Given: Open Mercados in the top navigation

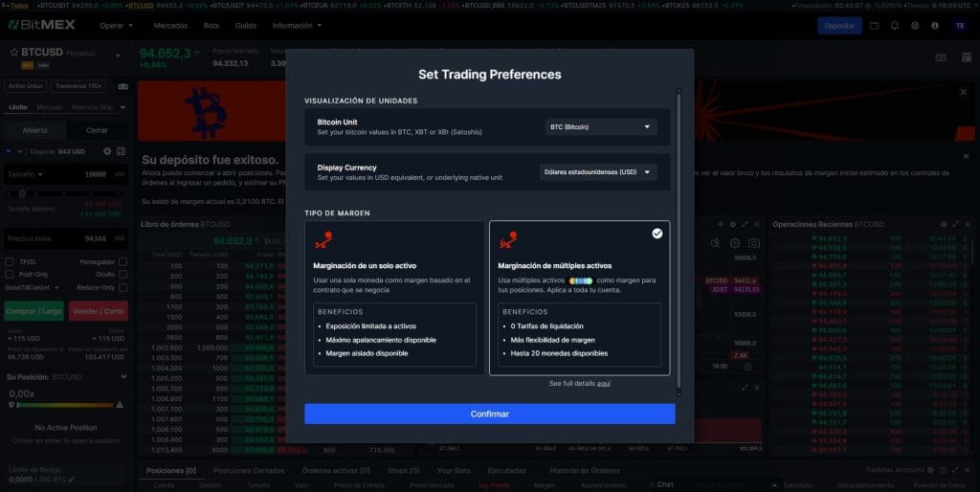Looking at the screenshot, I should [170, 26].
